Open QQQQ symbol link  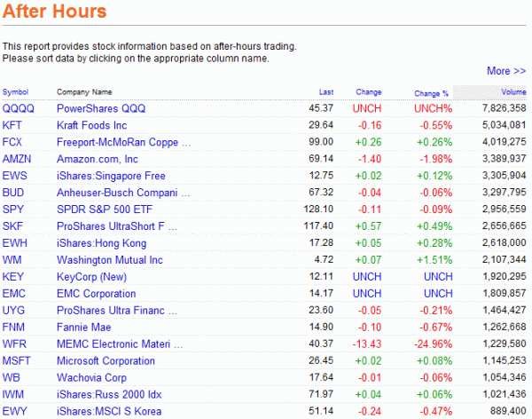pyautogui.click(x=19, y=108)
